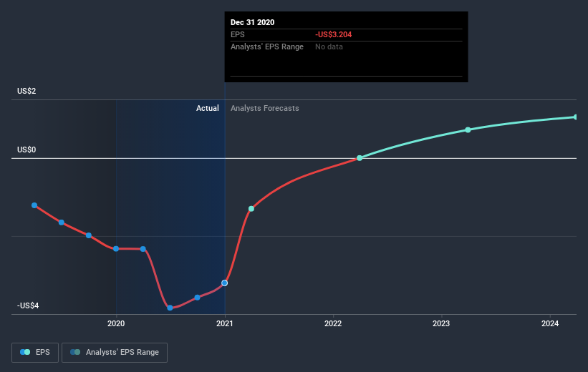Viewport: 588px width, 372px height.
Task: Click the 'Actual' section label
Action: pos(208,108)
